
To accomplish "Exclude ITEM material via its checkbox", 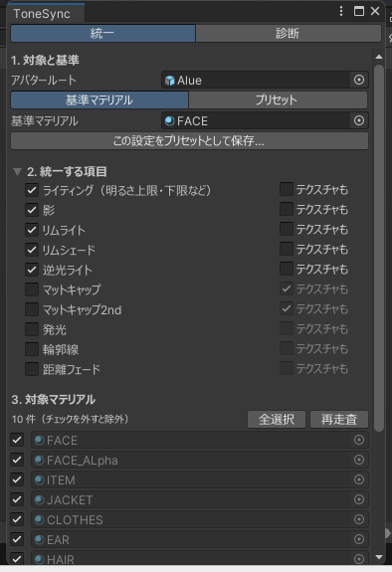I will tap(17, 479).
